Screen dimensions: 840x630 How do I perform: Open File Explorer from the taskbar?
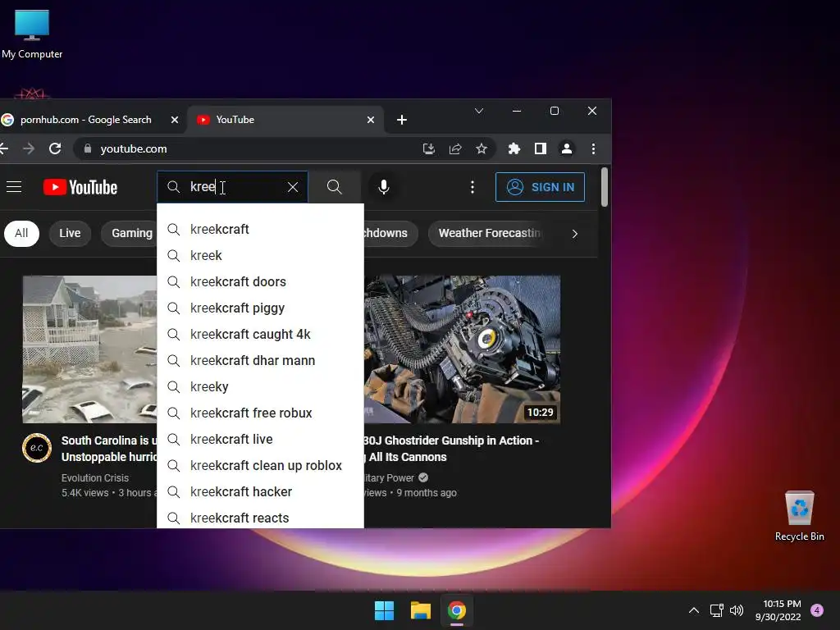[421, 610]
